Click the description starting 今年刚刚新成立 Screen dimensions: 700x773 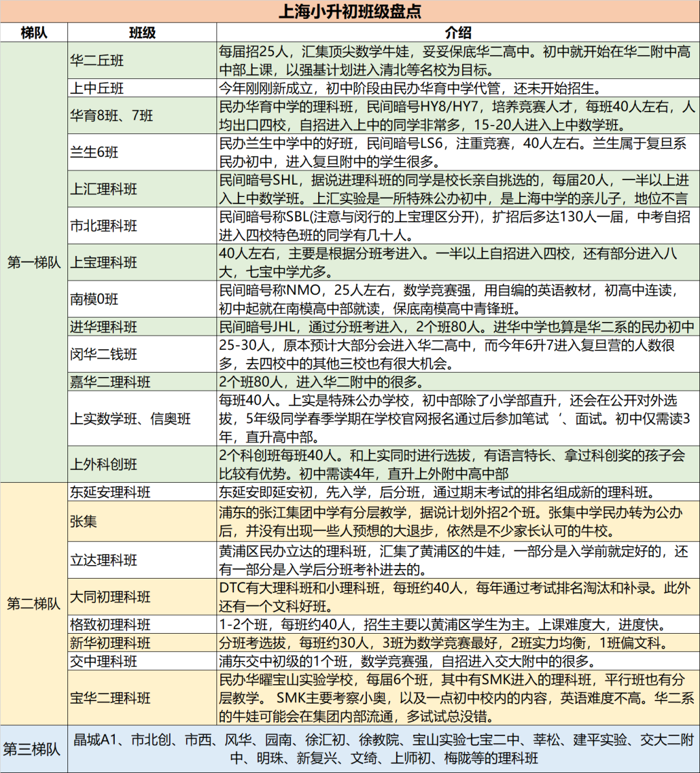click(458, 87)
